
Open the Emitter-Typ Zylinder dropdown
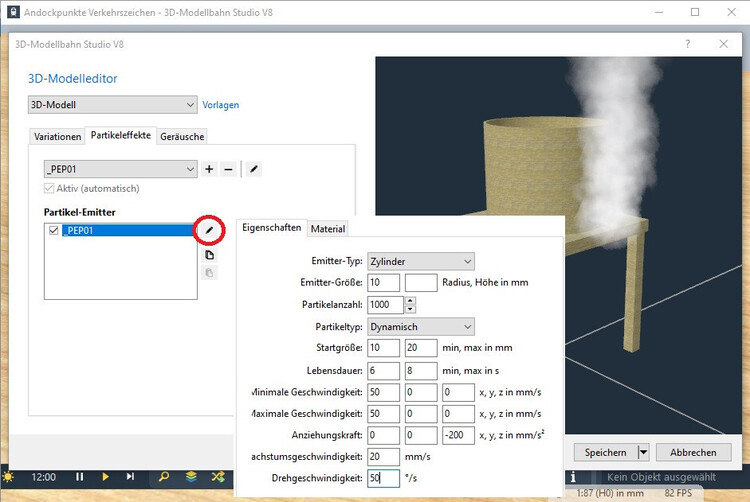420,261
